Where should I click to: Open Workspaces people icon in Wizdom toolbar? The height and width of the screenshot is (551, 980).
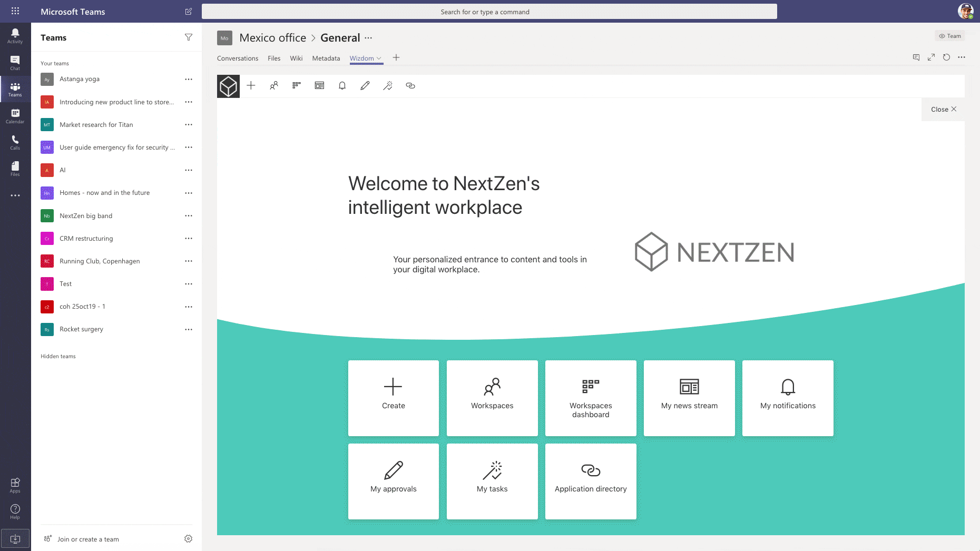[274, 85]
